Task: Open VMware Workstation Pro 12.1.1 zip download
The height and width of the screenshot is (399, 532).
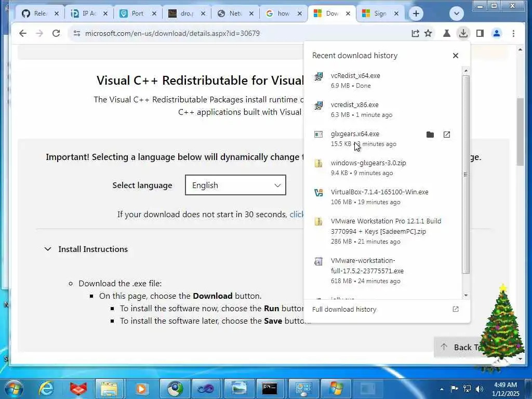Action: [x=382, y=231]
